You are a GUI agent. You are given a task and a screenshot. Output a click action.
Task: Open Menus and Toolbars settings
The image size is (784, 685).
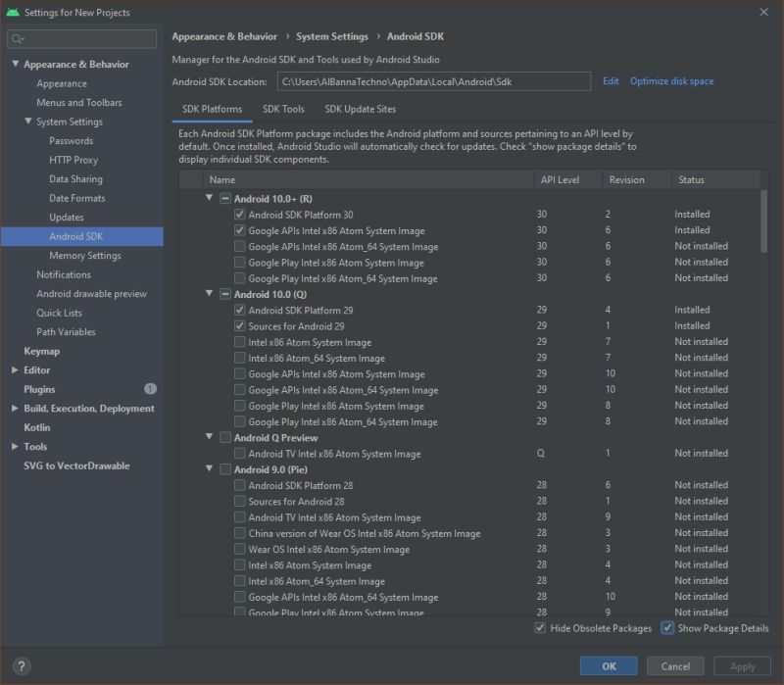coord(79,103)
